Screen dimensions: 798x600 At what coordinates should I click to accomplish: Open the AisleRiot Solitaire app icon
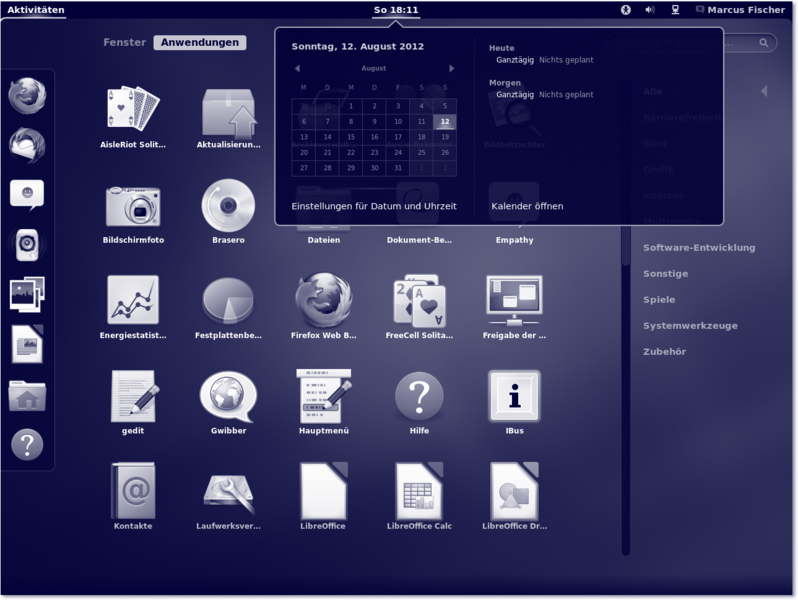point(133,109)
